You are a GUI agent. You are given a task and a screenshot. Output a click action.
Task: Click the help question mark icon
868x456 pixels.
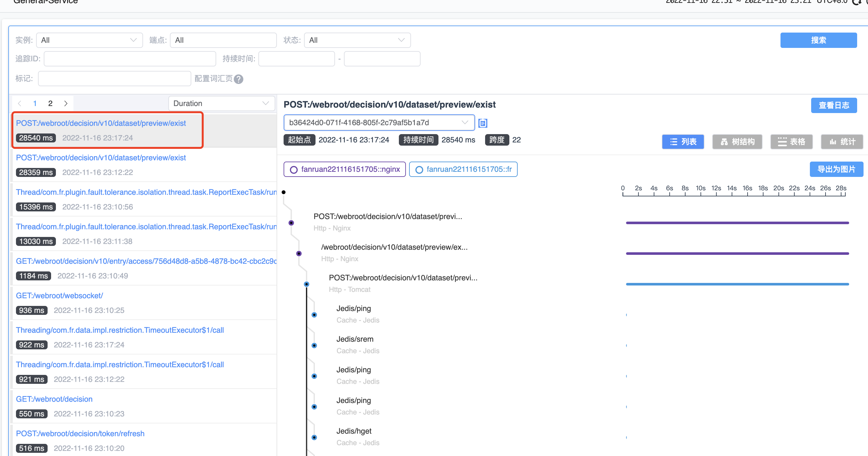click(x=239, y=79)
